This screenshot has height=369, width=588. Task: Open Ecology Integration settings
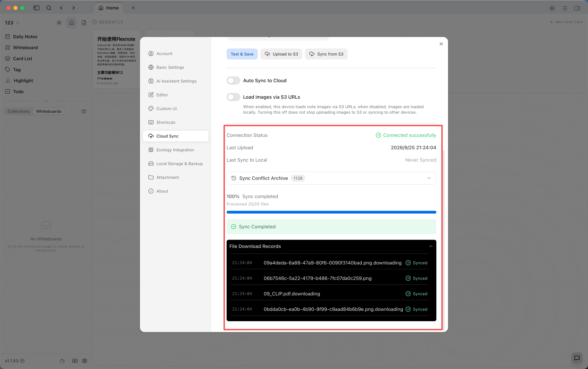click(176, 150)
